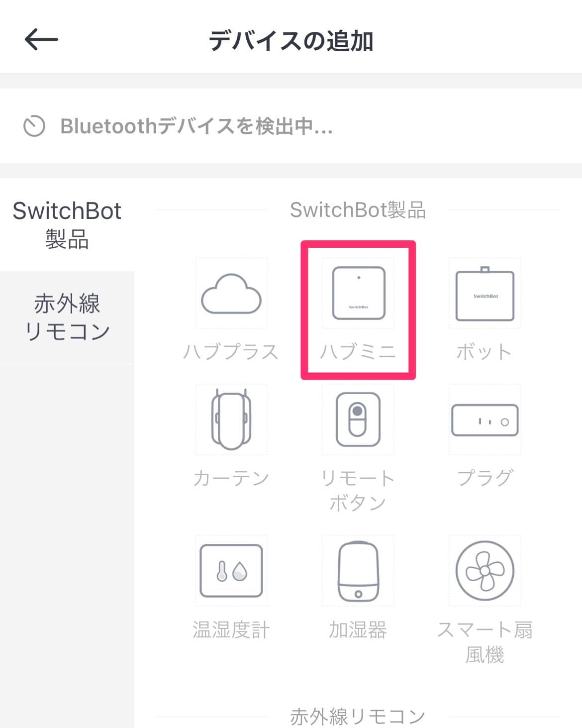
Task: Tap the 加湿器 label
Action: click(x=358, y=629)
